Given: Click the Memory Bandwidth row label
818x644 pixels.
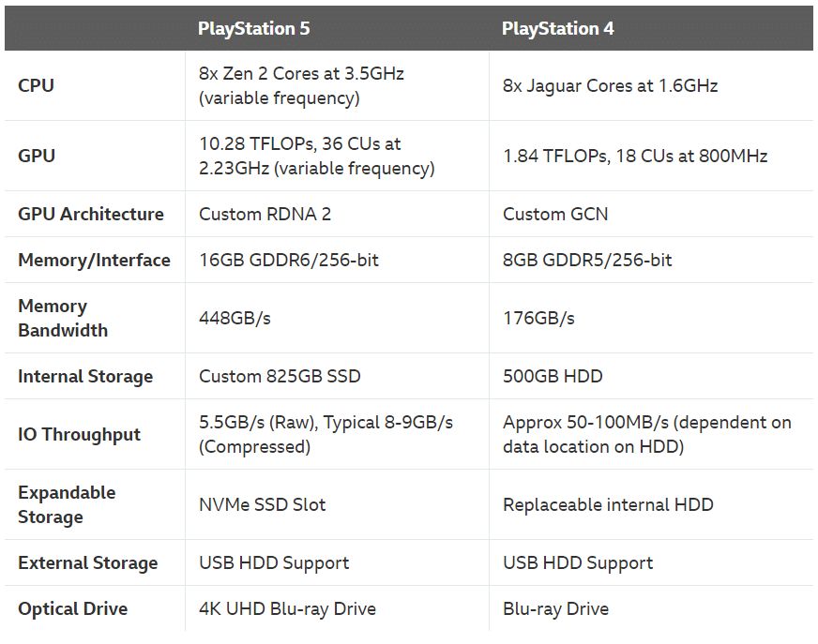Looking at the screenshot, I should [63, 318].
